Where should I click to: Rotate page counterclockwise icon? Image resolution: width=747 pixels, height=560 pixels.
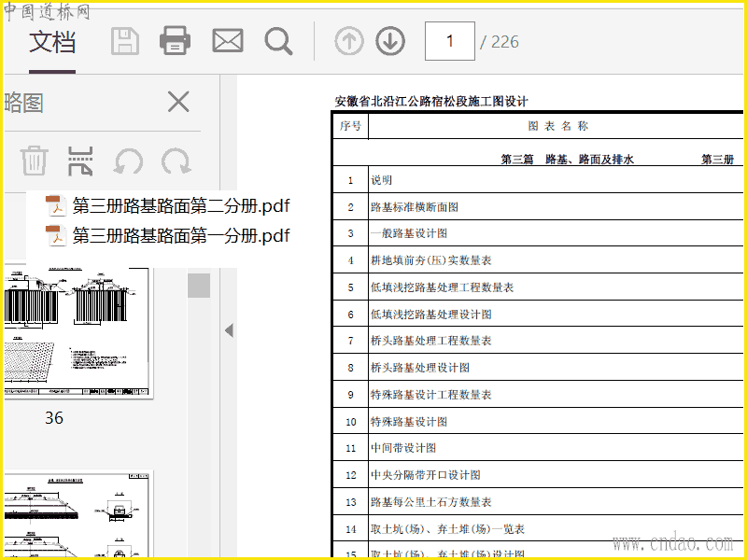pyautogui.click(x=129, y=161)
